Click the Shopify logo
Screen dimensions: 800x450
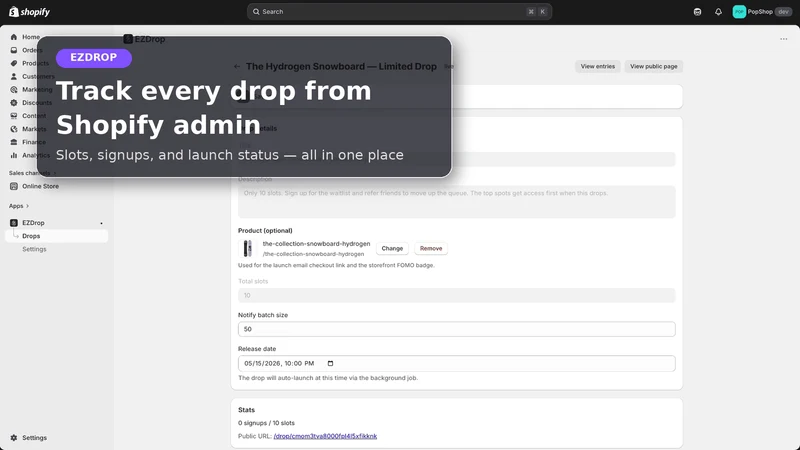29,12
